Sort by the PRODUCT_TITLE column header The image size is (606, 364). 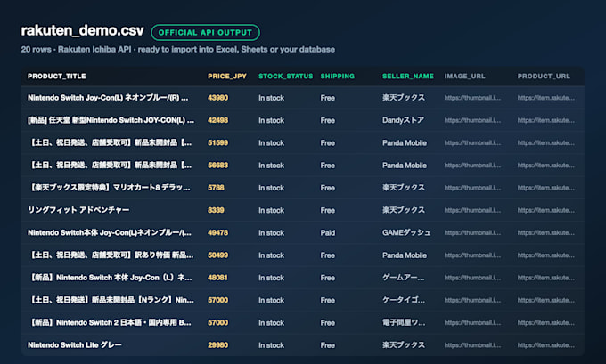click(57, 76)
